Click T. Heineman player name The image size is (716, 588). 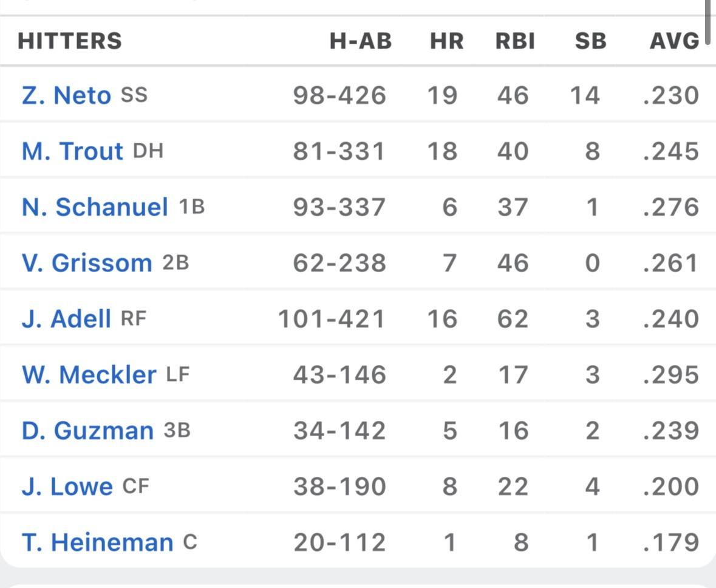[x=97, y=542]
